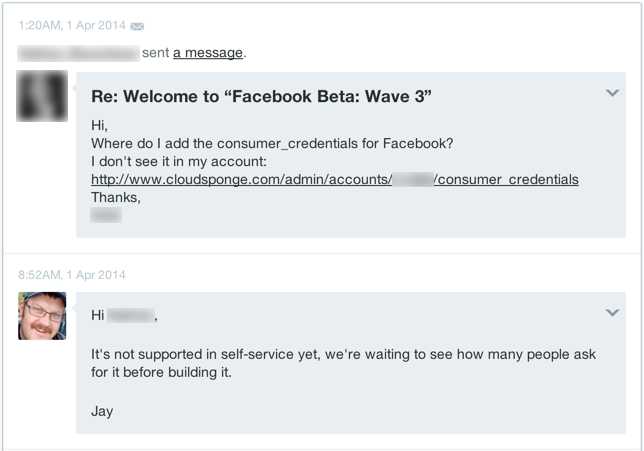Image resolution: width=644 pixels, height=451 pixels.
Task: Click the 8:52AM, 1 Apr 2014 timestamp
Action: pos(72,275)
